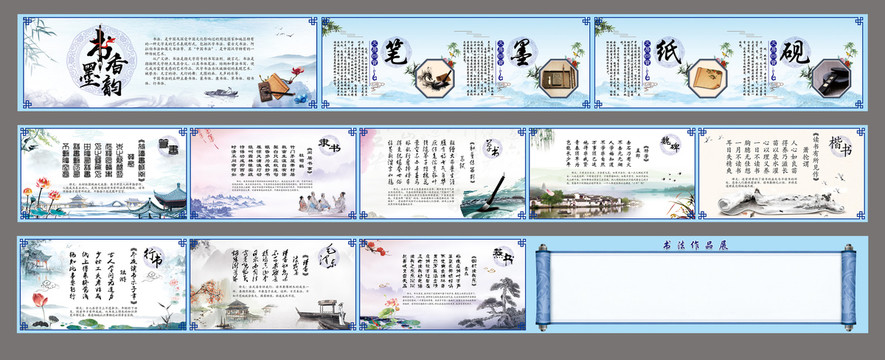
Task: Click the large 砚 character title
Action: click(795, 52)
